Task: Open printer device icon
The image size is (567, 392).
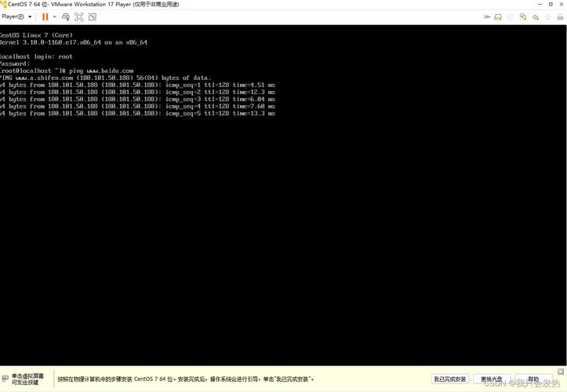Action: [x=560, y=17]
